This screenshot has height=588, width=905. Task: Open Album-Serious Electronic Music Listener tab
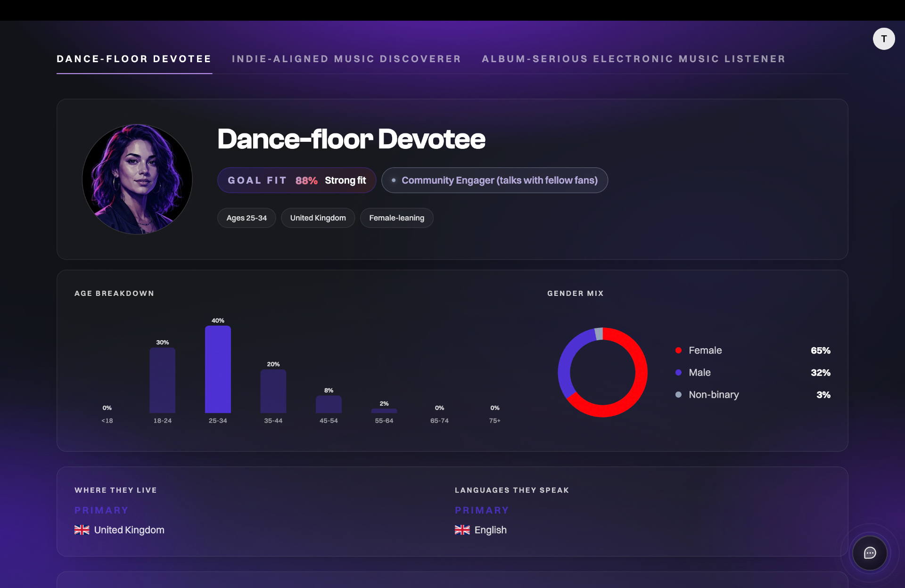click(633, 59)
